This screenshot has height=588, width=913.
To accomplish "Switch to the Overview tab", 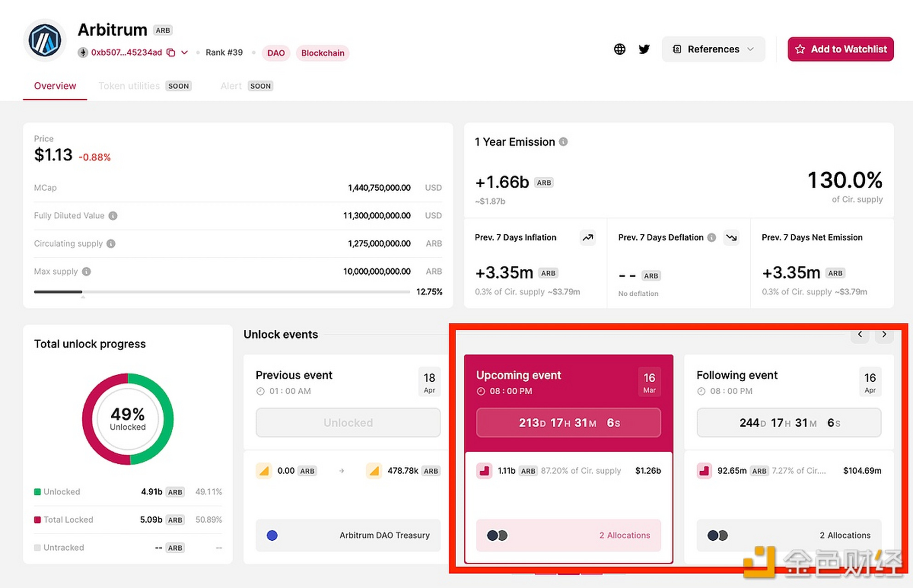I will click(55, 86).
